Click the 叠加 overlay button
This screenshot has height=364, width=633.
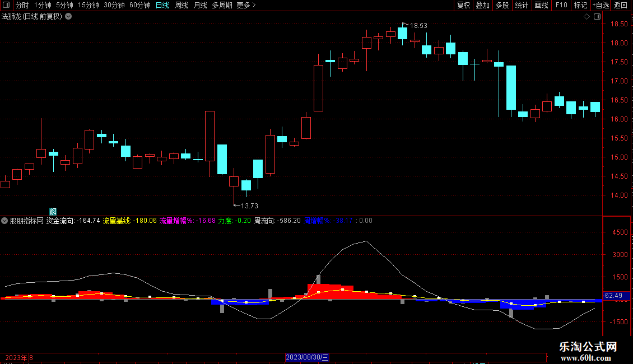483,5
